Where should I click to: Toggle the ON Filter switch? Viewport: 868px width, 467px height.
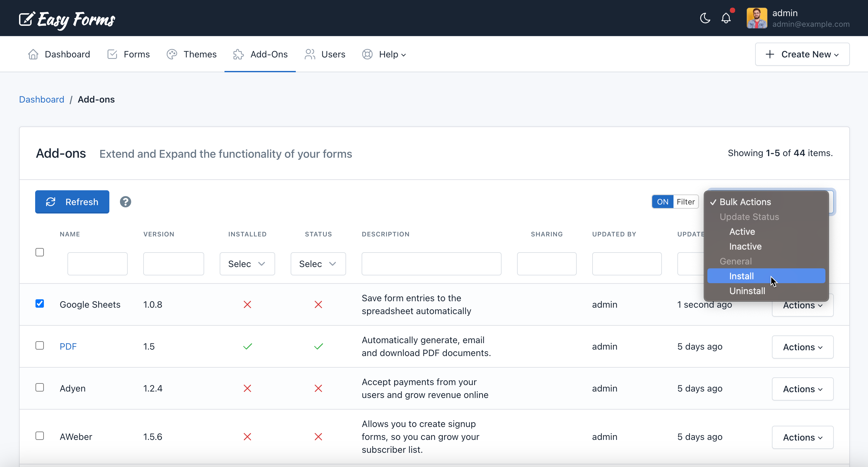tap(675, 202)
